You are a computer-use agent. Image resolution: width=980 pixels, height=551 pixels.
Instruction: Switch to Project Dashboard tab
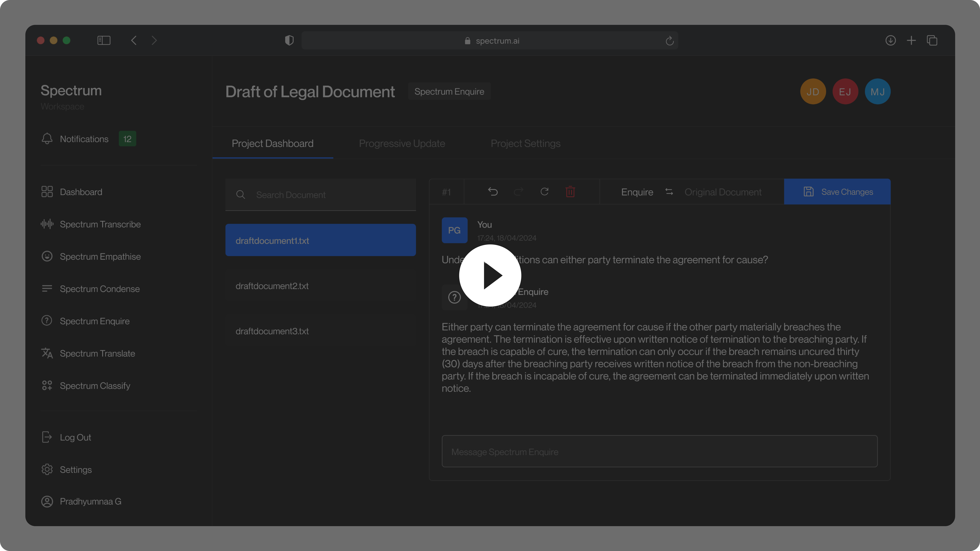pos(273,143)
